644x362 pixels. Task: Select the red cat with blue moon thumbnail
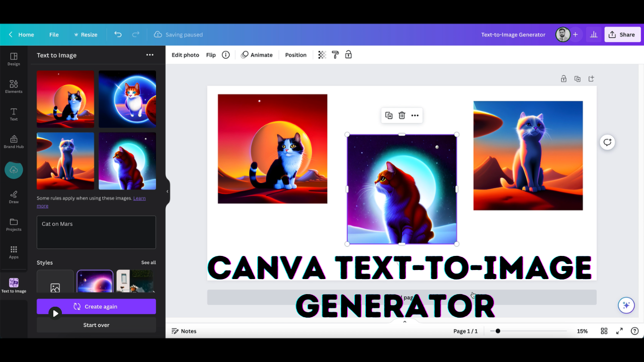point(127,161)
